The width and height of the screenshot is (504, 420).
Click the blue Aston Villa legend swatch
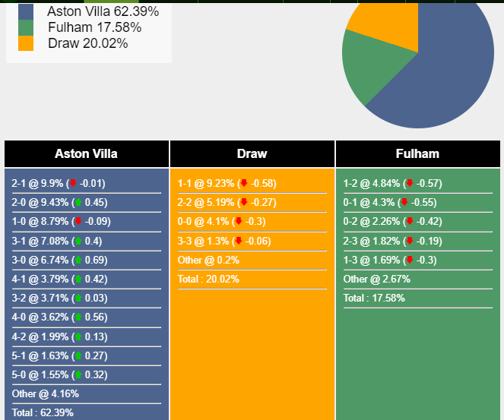coord(26,12)
